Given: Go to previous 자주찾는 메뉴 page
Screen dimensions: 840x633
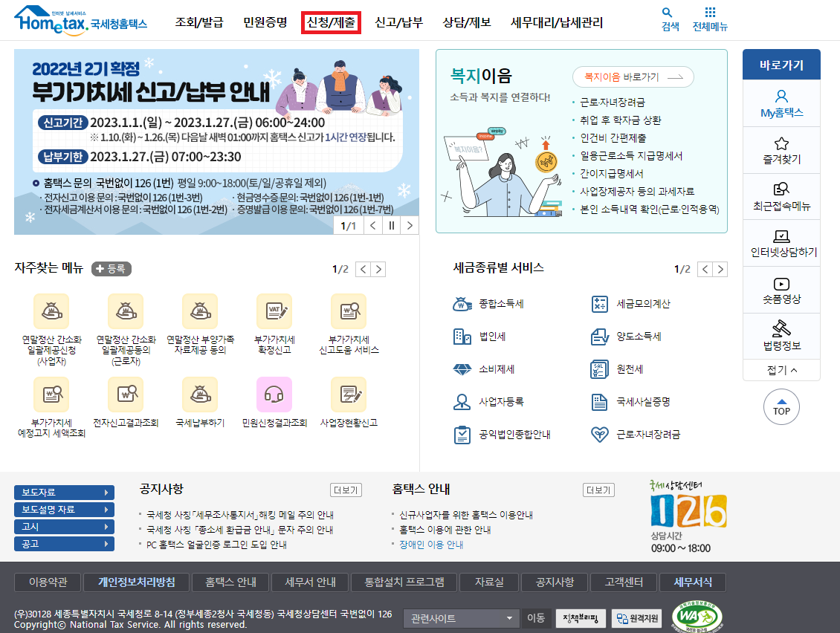Looking at the screenshot, I should click(x=364, y=270).
